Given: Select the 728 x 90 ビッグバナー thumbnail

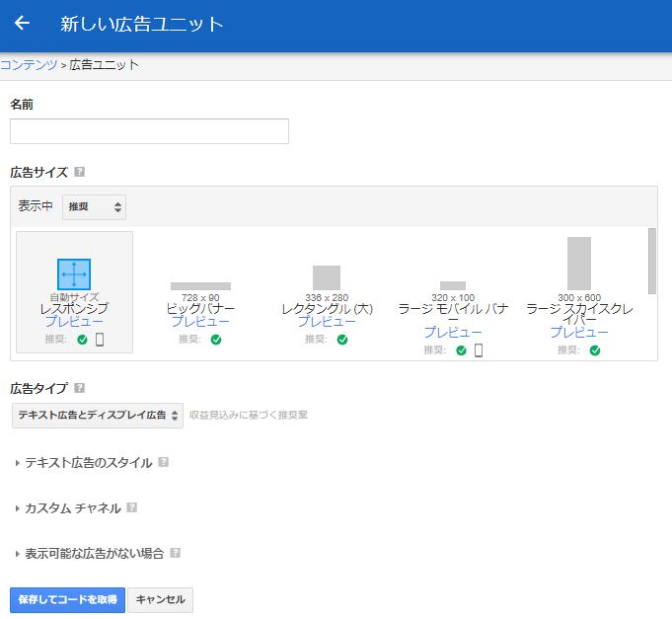Looking at the screenshot, I should [x=200, y=286].
